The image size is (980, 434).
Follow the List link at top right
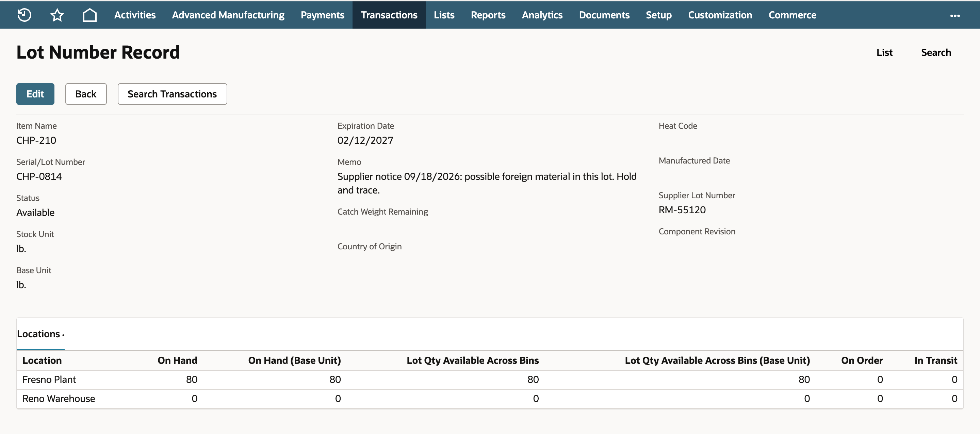884,52
